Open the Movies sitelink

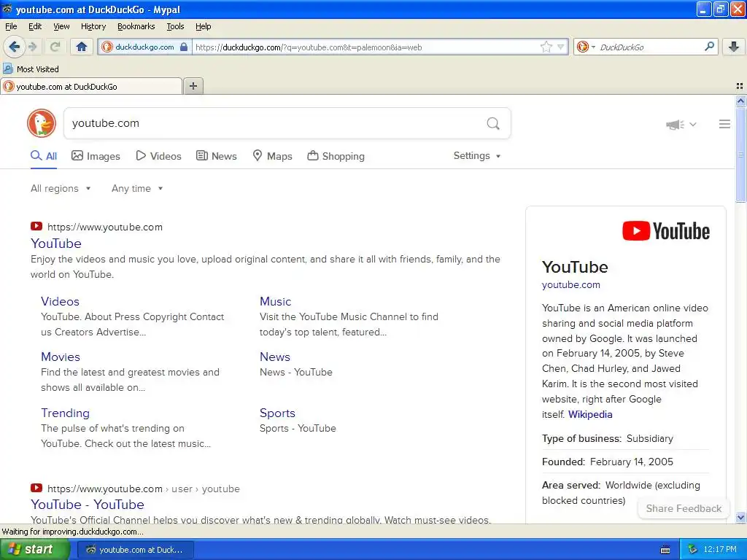pos(61,357)
